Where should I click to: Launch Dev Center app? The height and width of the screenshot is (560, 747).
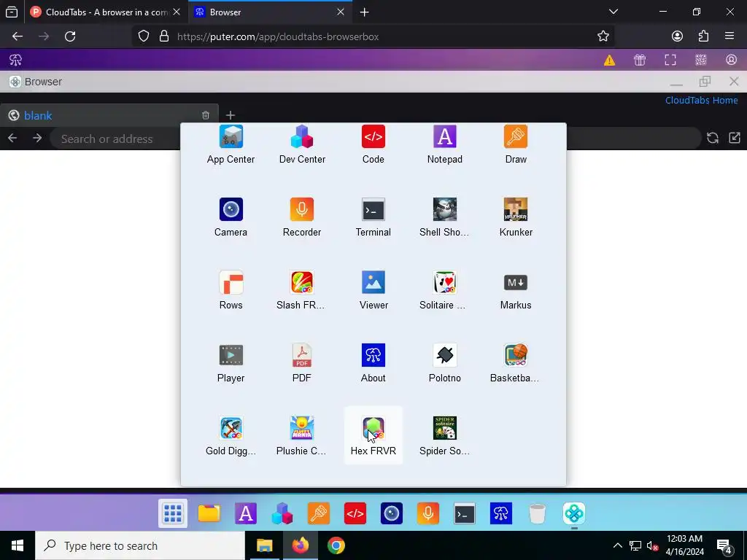pos(302,144)
